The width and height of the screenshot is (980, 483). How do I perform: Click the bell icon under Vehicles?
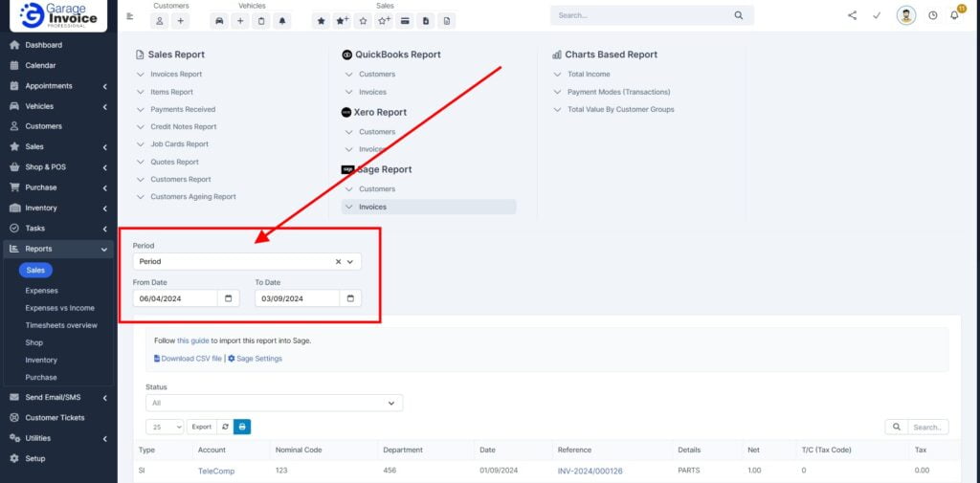(282, 21)
